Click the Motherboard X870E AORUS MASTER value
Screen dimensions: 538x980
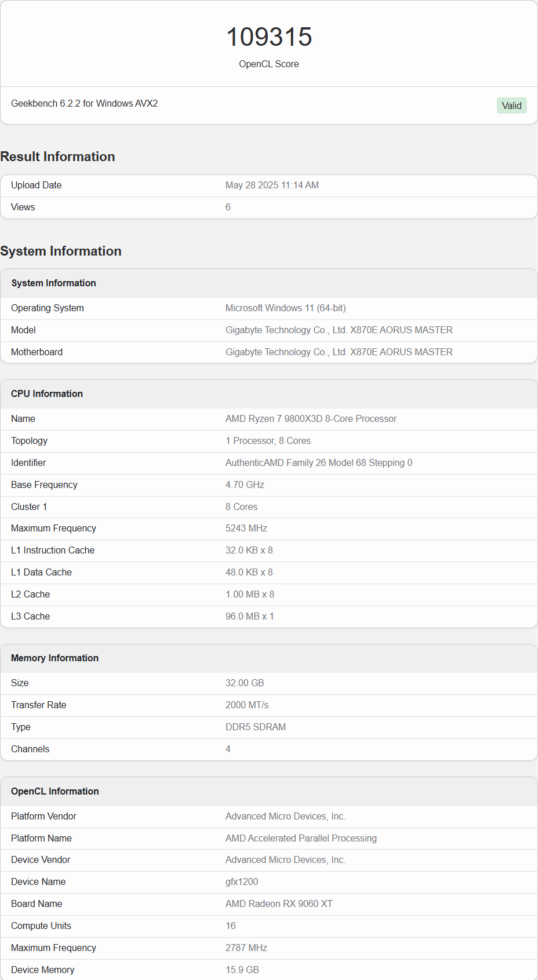[x=339, y=352]
